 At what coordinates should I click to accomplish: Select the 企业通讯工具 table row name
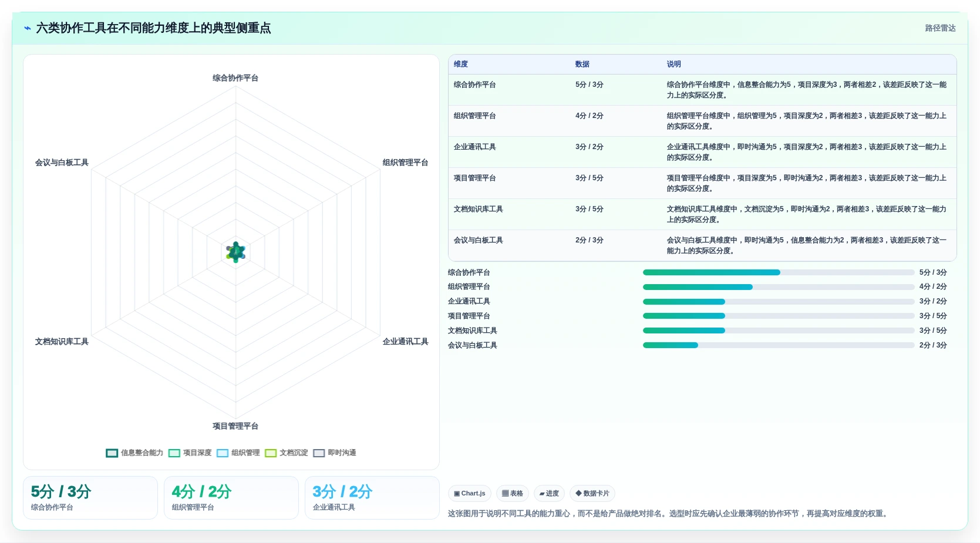click(x=474, y=147)
